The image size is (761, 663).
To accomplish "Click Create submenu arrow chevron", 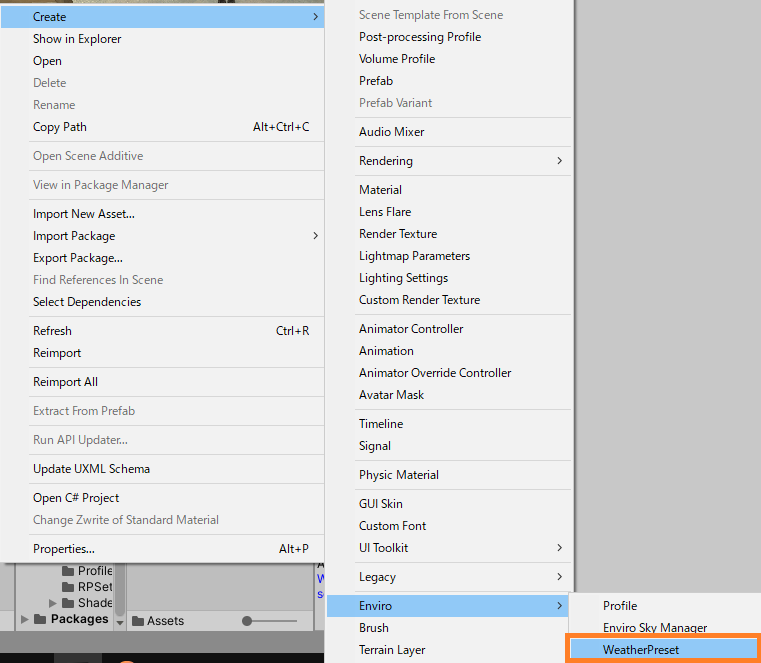I will click(x=315, y=17).
